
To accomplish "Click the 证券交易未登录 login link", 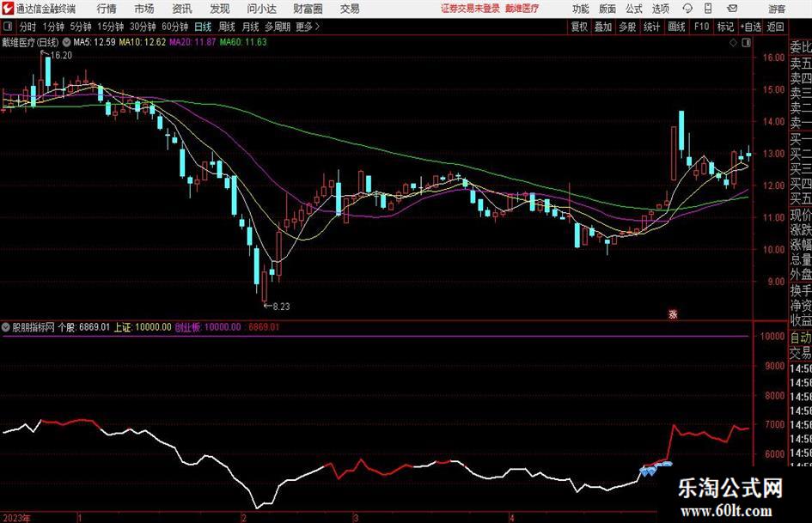I will pyautogui.click(x=470, y=9).
